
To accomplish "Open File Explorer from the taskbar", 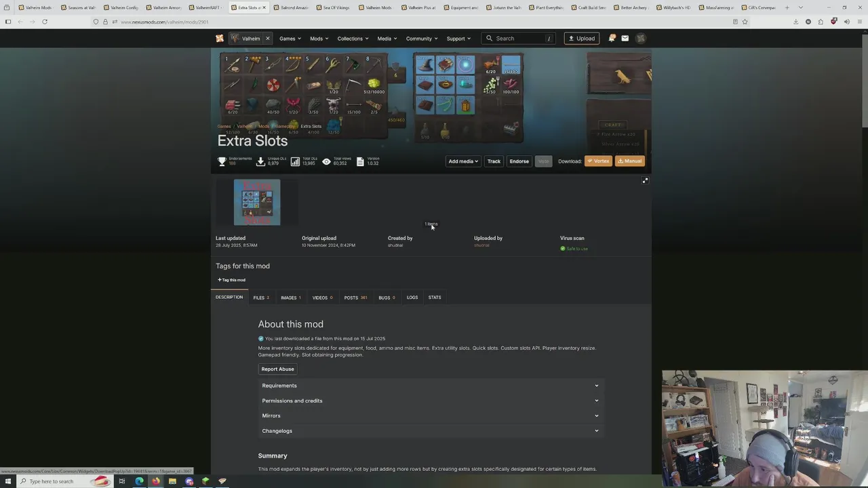I will [x=172, y=481].
